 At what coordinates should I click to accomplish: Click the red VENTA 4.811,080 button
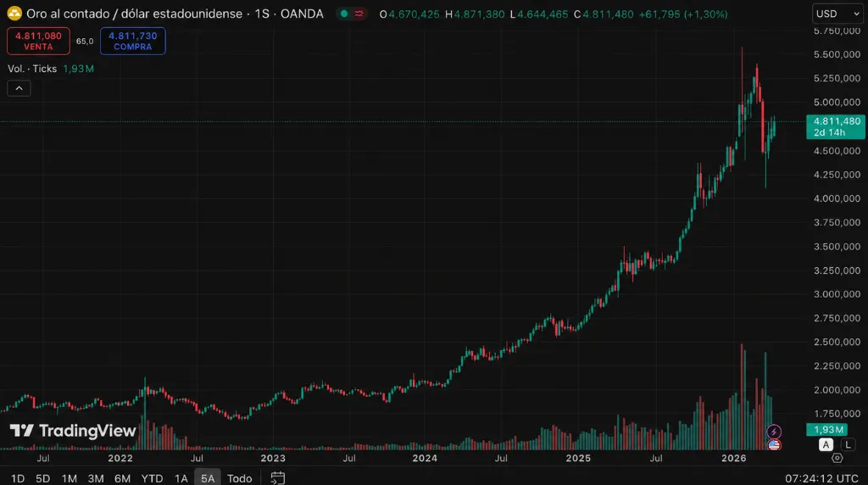(38, 41)
